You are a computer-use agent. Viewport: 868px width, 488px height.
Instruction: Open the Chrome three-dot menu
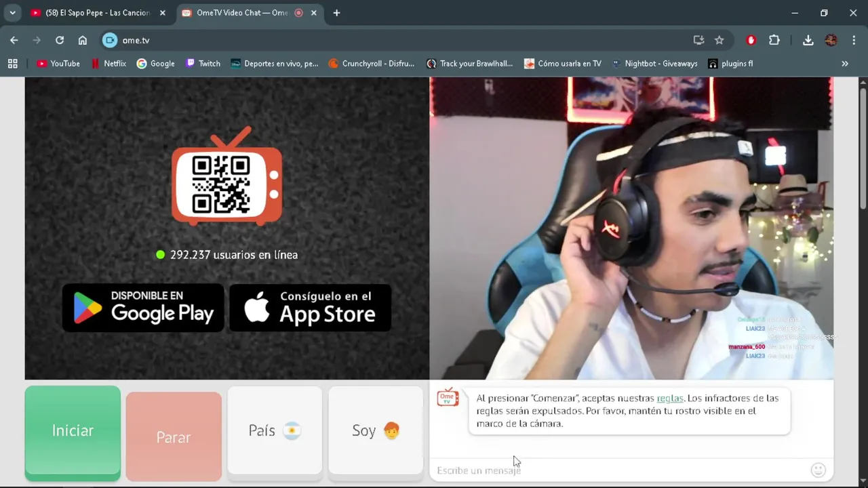pos(854,40)
